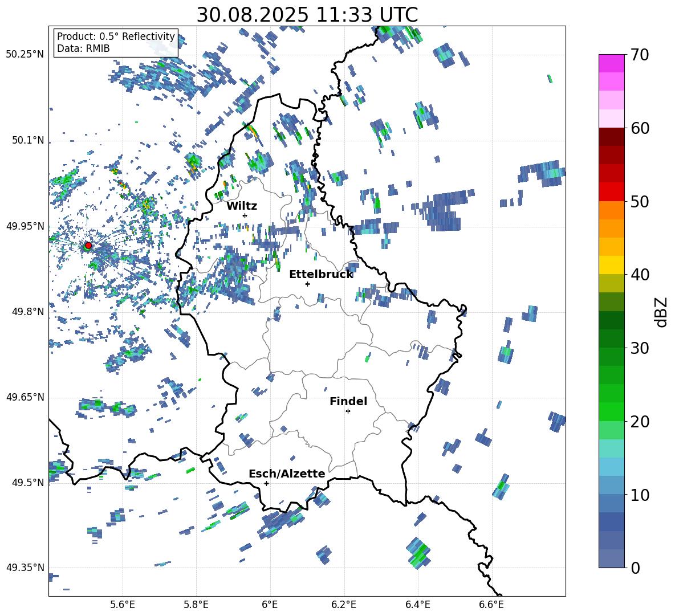Screen dimensions: 675x616
Task: Click the dark green colorbar segment above 30
Action: click(611, 338)
